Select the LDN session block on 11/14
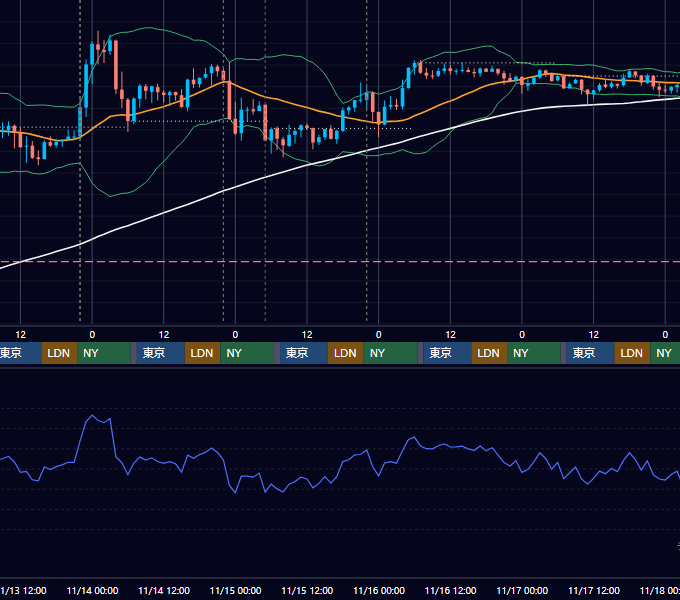The height and width of the screenshot is (600, 680). pos(203,353)
